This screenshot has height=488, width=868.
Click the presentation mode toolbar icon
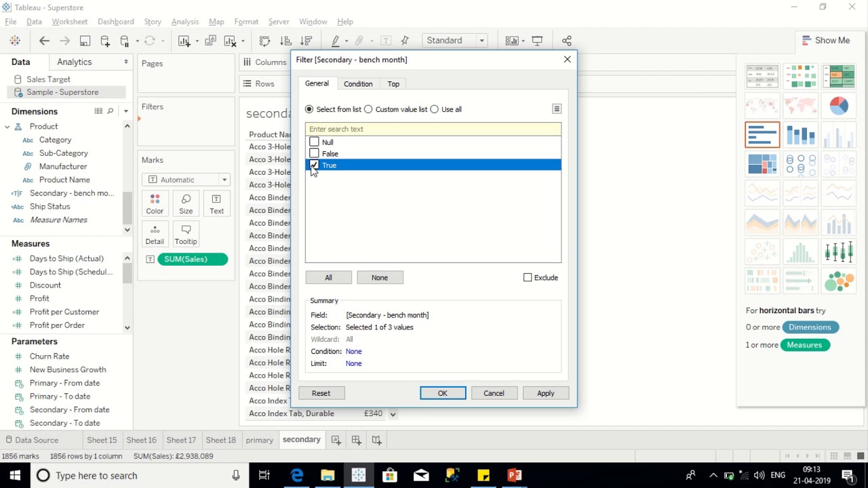pos(537,41)
